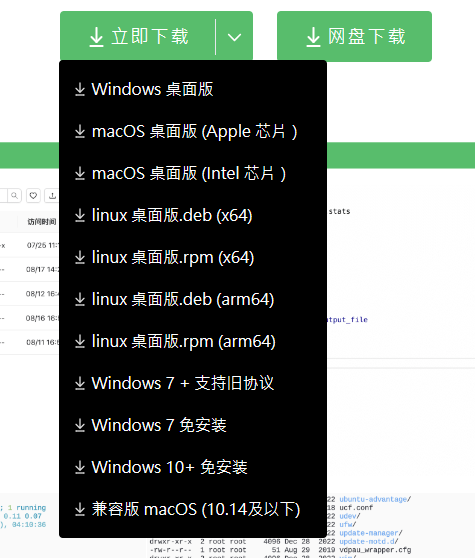Click download arrow icon beside Windows 桌面版
Screen dimensions: 475x558
80,89
